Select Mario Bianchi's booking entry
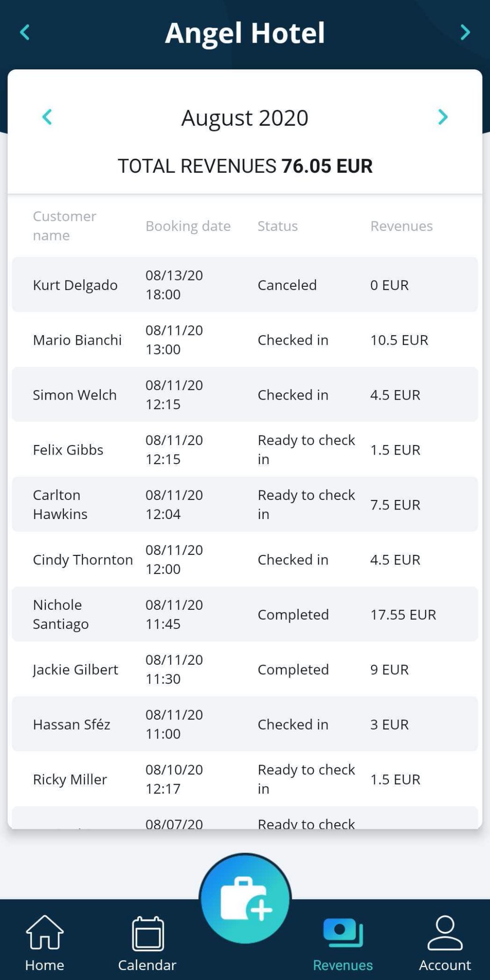The width and height of the screenshot is (490, 980). coord(245,339)
